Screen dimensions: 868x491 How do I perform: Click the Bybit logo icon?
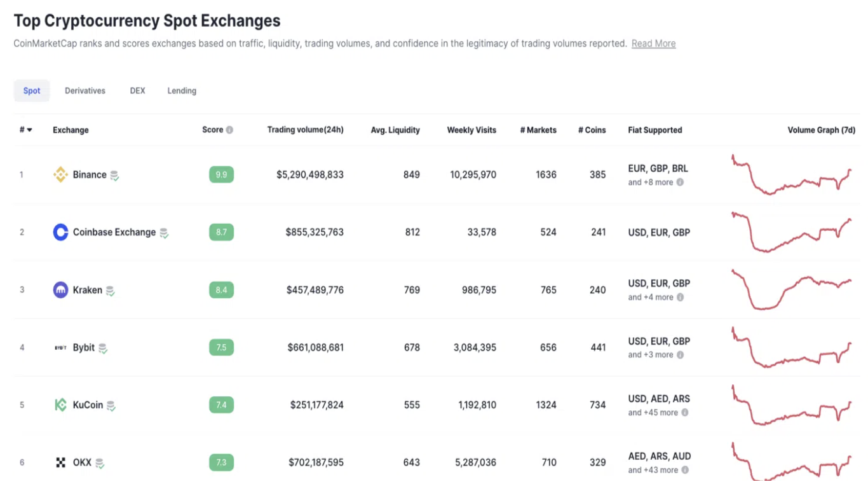point(60,348)
